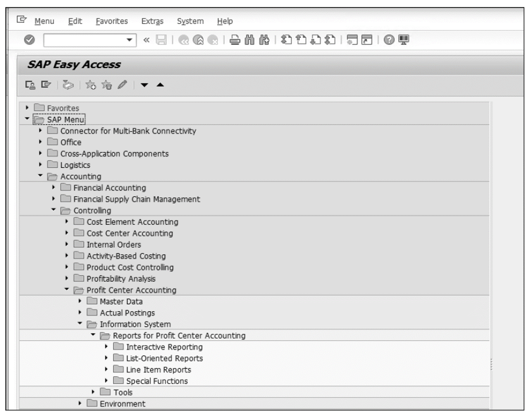Click the Find Next icon
The width and height of the screenshot is (532, 418).
(x=264, y=39)
